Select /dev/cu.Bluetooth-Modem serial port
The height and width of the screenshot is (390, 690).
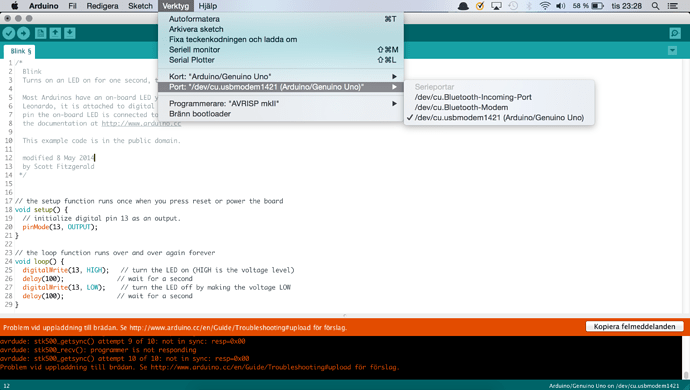499,107
